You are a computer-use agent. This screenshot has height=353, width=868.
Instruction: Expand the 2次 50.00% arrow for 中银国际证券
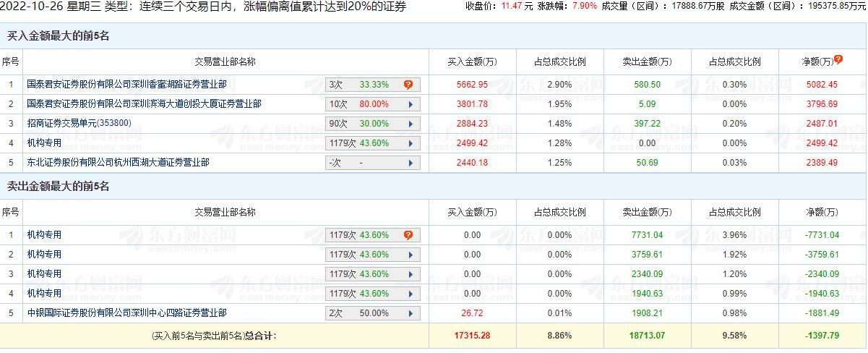click(x=411, y=313)
